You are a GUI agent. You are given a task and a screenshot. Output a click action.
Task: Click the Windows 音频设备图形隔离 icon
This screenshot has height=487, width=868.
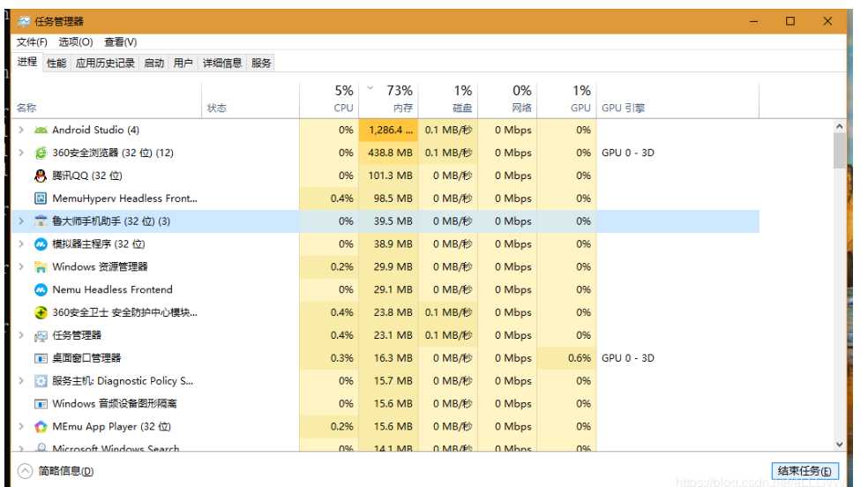(x=41, y=404)
